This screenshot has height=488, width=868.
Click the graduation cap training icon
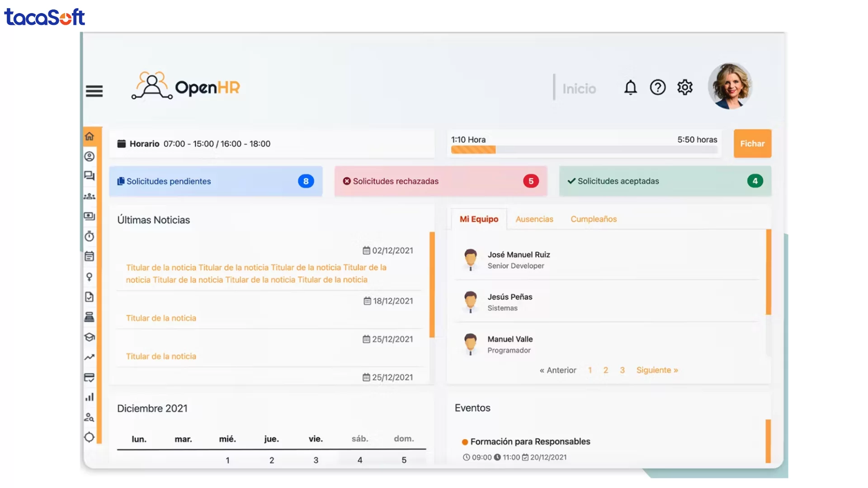tap(90, 337)
